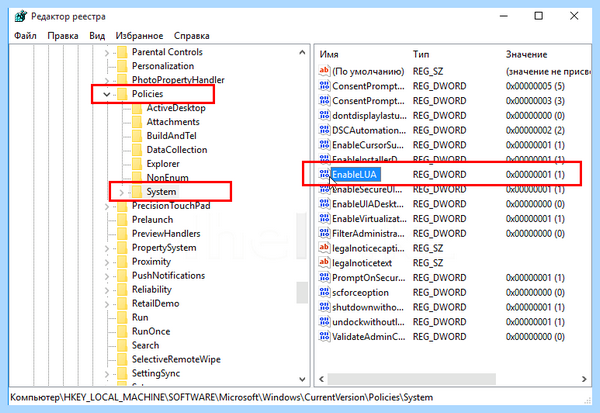The width and height of the screenshot is (600, 413).
Task: Click the folder icon of Policies key
Action: [x=122, y=94]
